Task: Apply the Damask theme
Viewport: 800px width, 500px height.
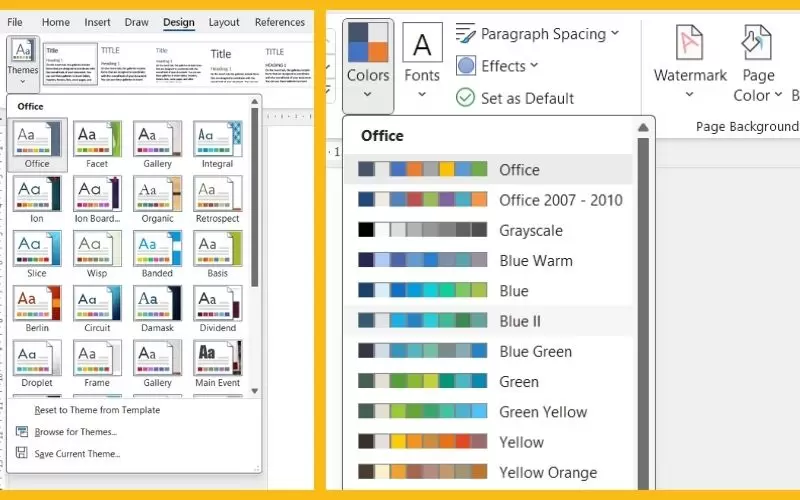Action: pyautogui.click(x=157, y=308)
